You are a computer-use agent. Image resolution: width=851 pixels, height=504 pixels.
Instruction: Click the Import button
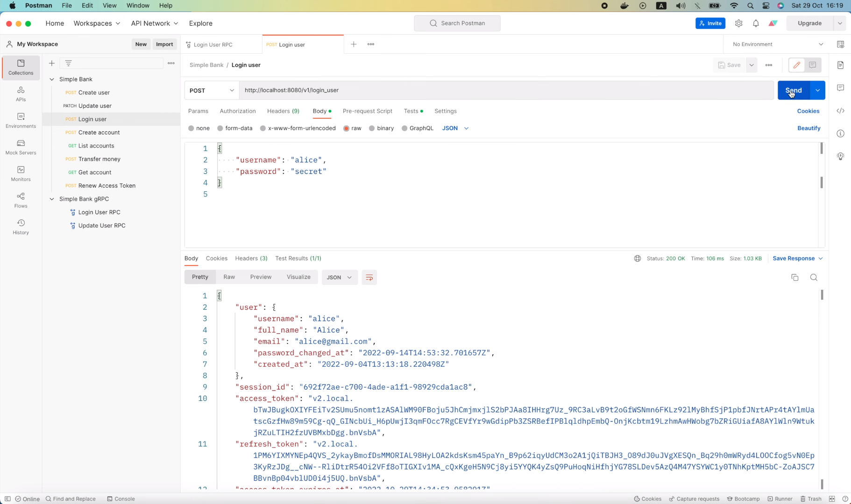tap(164, 44)
